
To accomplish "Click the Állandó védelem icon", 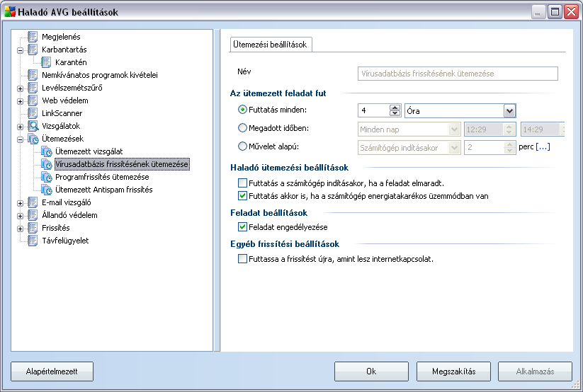I will tap(33, 215).
